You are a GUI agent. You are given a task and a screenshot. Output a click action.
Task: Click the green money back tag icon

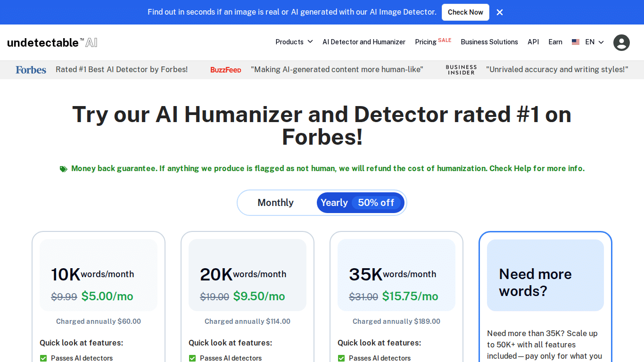63,169
